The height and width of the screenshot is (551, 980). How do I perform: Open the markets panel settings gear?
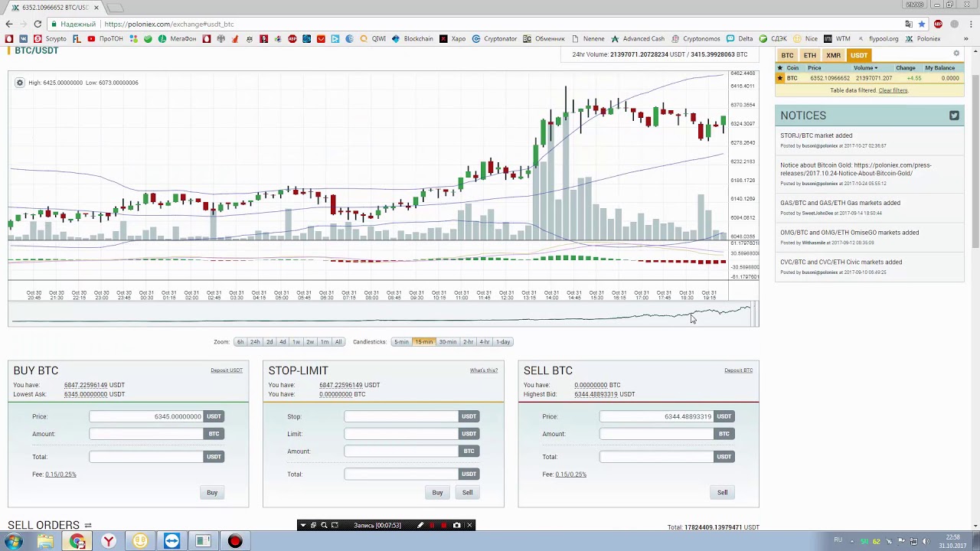point(956,54)
